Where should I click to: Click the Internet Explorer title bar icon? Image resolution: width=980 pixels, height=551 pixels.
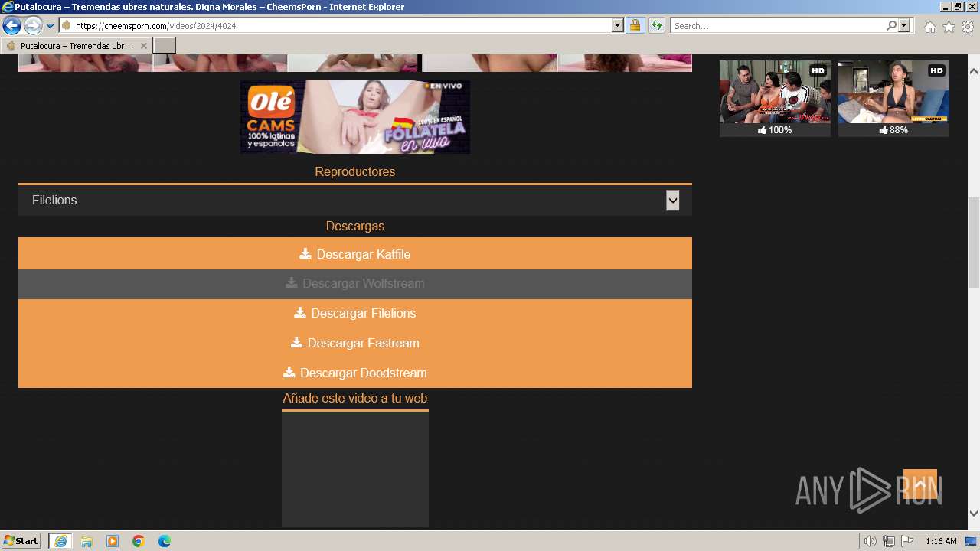[8, 7]
